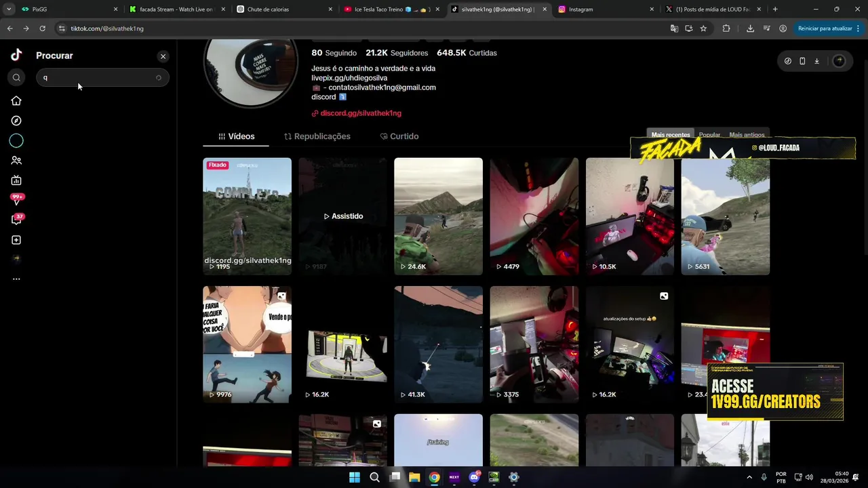Open the discord.gg/silvathek1ng profile link
Viewport: 868px width, 488px height.
[x=360, y=113]
